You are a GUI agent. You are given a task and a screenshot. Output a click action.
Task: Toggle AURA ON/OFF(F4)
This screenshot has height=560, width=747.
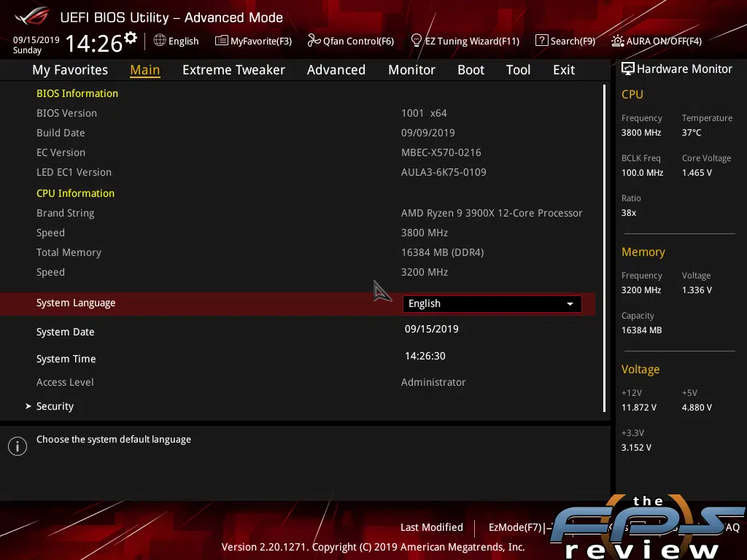[x=664, y=41]
